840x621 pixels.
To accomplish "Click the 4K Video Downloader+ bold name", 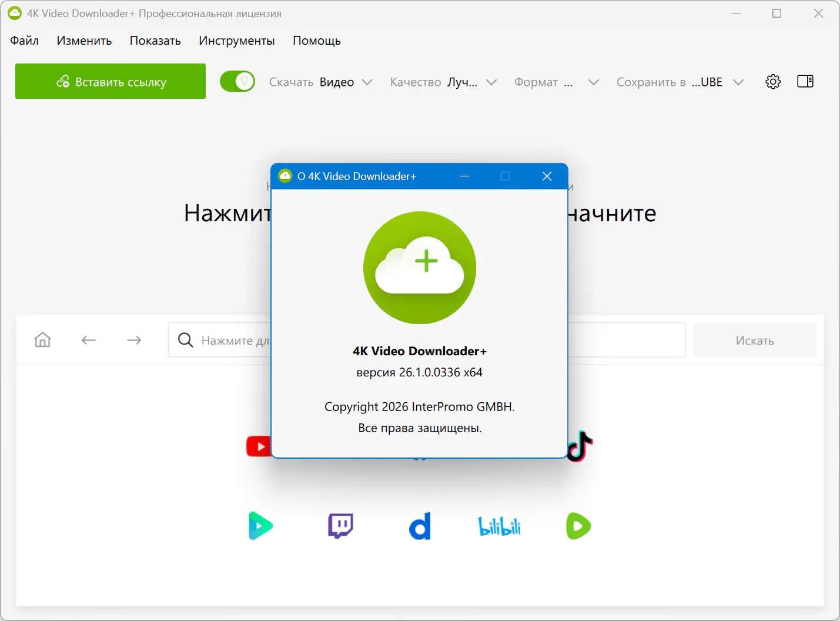I will click(420, 351).
